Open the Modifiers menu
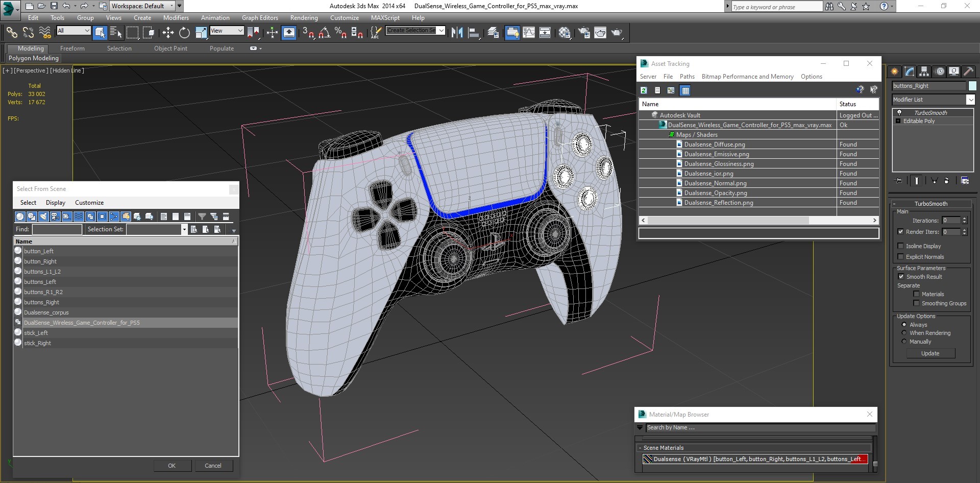The width and height of the screenshot is (980, 483). tap(176, 18)
